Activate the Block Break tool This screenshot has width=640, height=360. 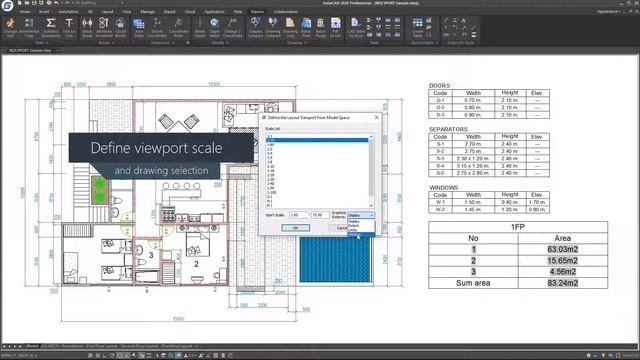(x=87, y=28)
